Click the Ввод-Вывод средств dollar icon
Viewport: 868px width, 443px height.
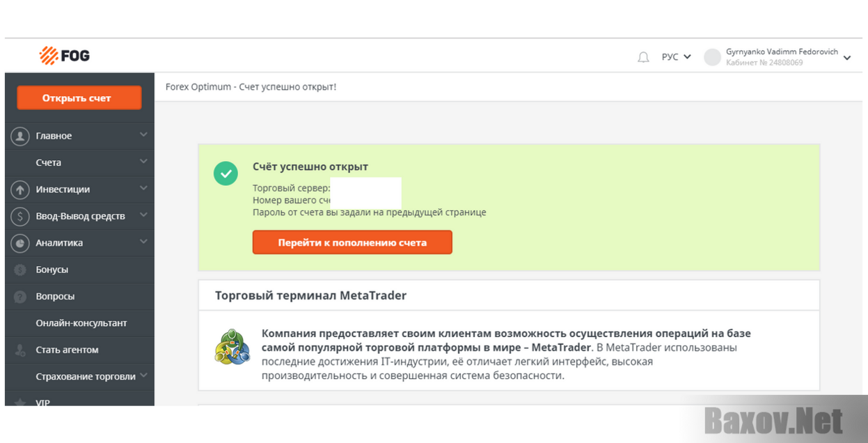click(20, 216)
